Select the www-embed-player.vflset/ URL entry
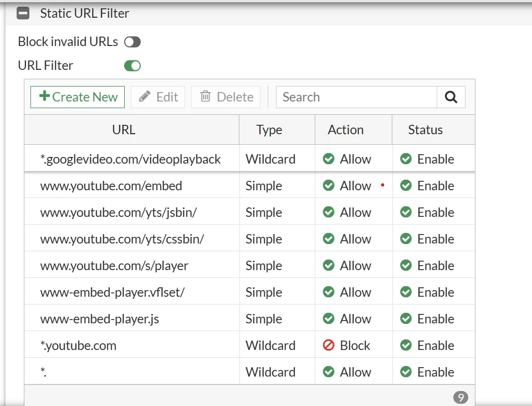This screenshot has width=532, height=406. pos(112,292)
